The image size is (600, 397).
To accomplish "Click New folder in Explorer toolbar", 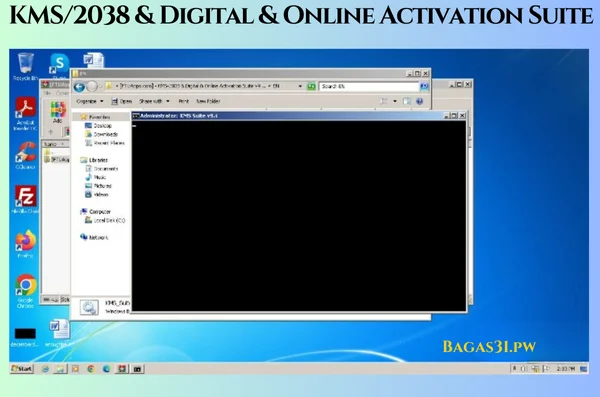I will click(x=208, y=101).
